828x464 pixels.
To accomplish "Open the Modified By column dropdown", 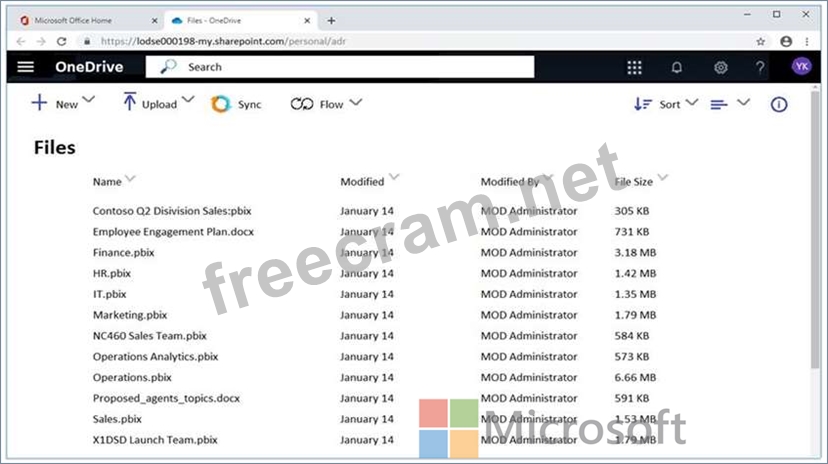I will pyautogui.click(x=549, y=177).
